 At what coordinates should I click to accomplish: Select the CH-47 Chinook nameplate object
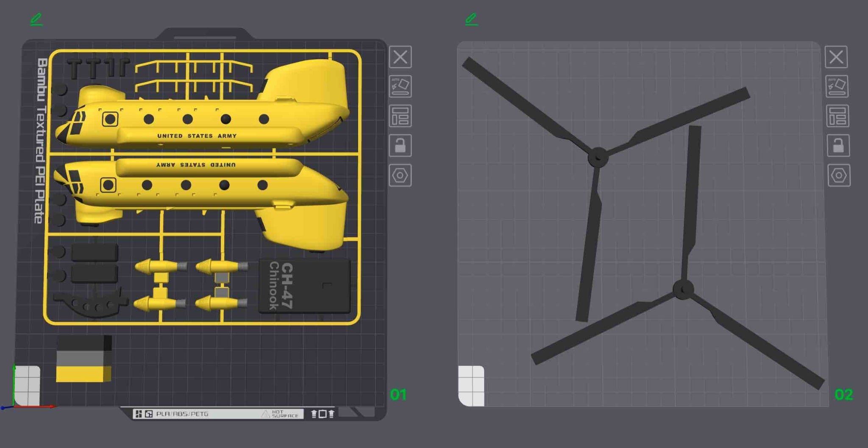click(x=305, y=286)
